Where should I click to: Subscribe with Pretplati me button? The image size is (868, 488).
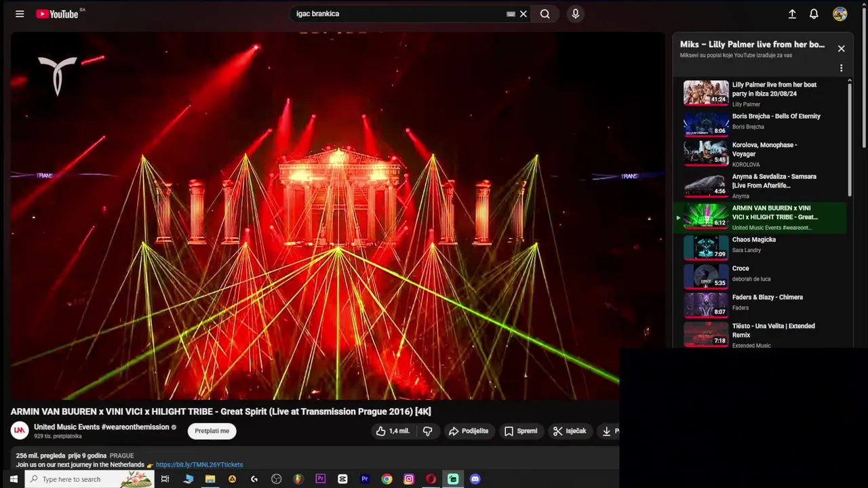(x=212, y=431)
